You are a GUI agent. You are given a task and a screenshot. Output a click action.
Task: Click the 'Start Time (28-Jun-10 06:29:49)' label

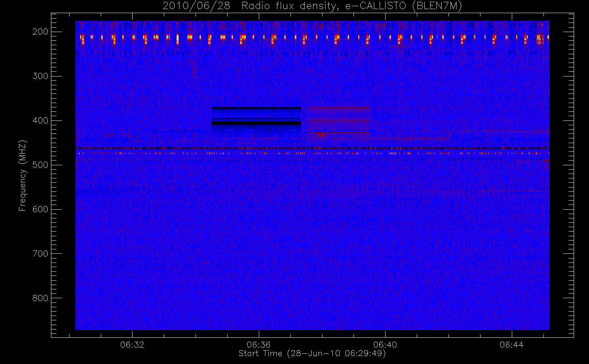pyautogui.click(x=312, y=353)
